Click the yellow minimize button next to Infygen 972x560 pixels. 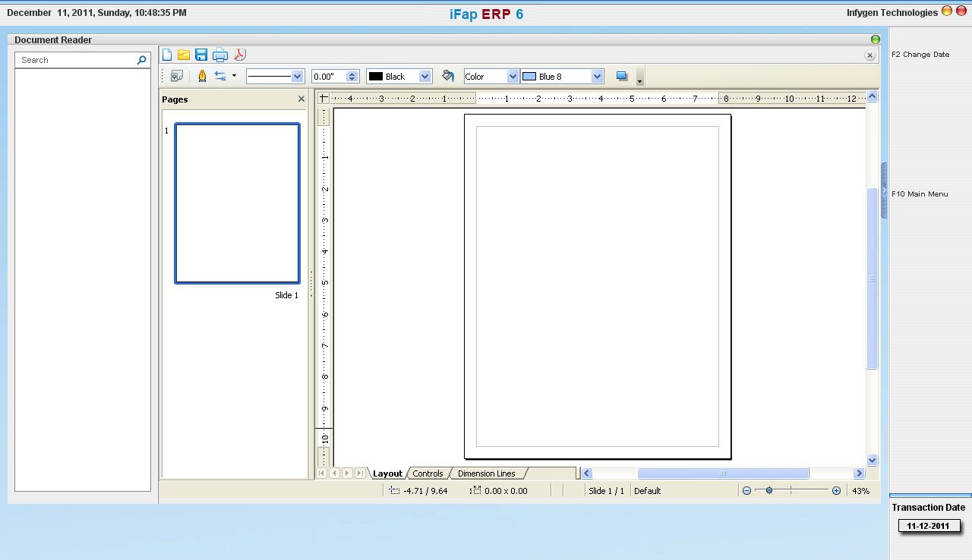coord(946,11)
